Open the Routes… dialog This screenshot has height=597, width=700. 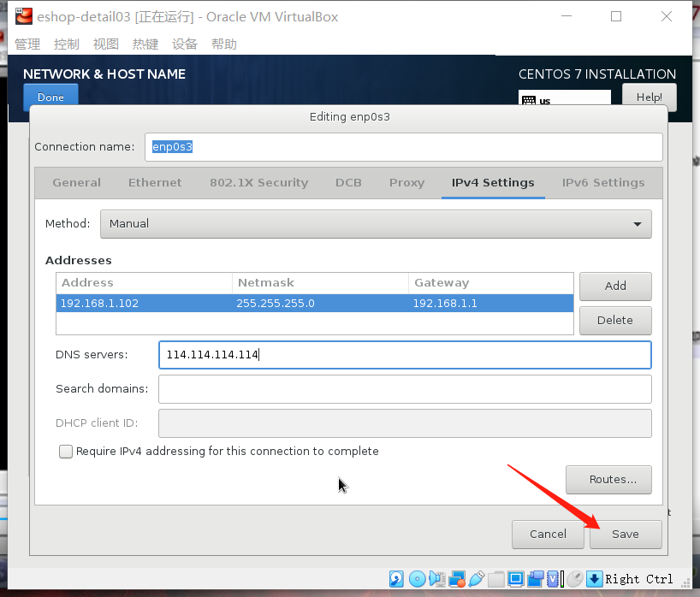[x=608, y=480]
